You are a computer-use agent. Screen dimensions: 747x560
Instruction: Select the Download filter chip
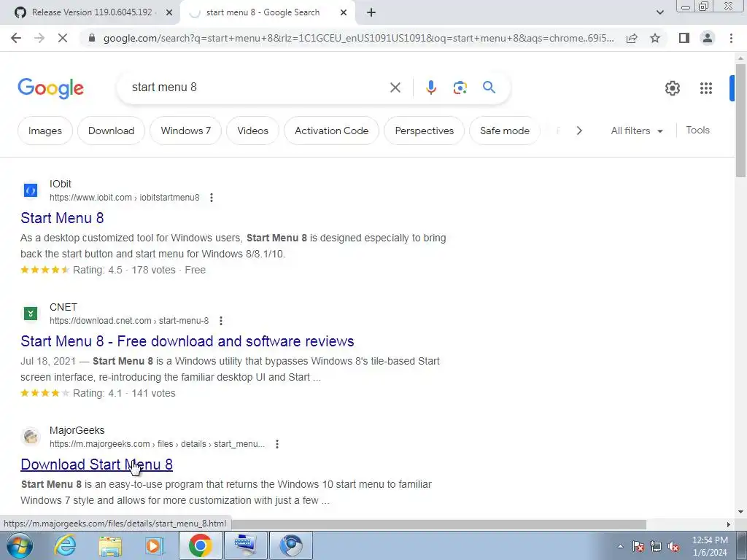[x=111, y=131]
